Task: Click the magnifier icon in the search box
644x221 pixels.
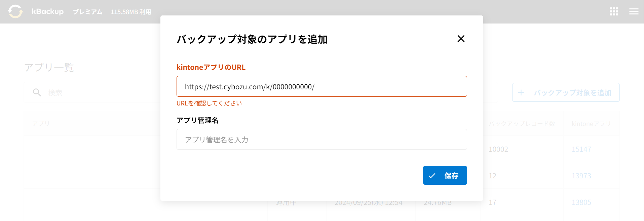Action: click(36, 92)
